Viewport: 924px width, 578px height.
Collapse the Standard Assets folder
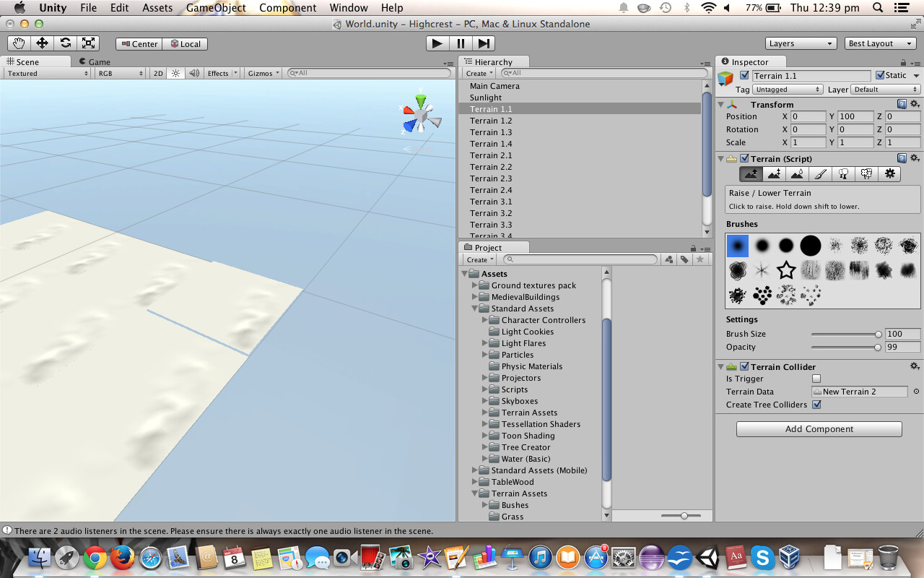(x=475, y=309)
